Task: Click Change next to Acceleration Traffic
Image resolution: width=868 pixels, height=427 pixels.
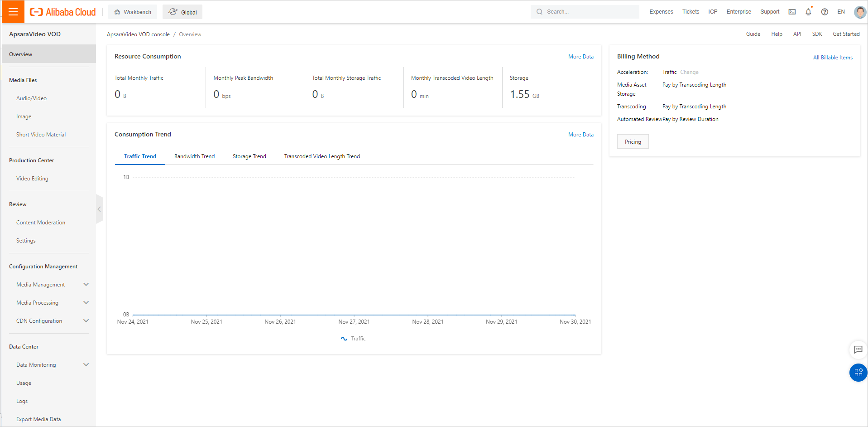Action: (689, 72)
